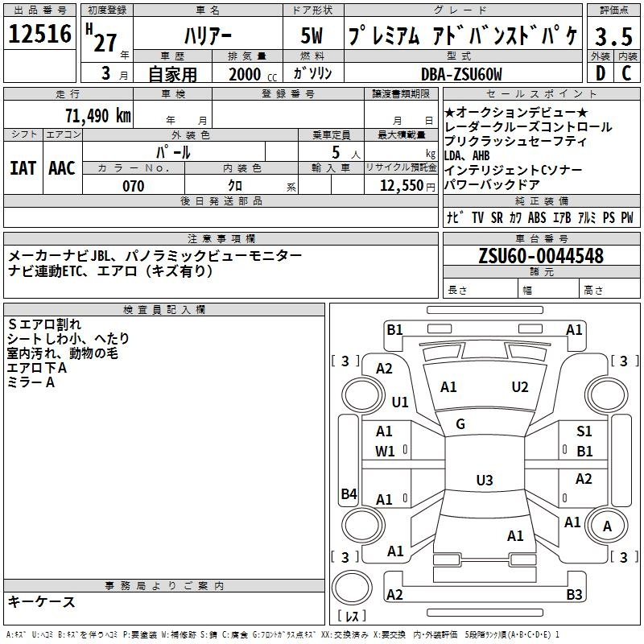Click the empty registration number field

[x=288, y=114]
